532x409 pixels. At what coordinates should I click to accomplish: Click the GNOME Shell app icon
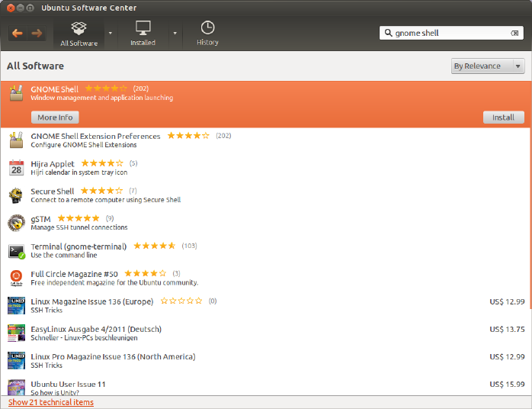click(x=16, y=93)
